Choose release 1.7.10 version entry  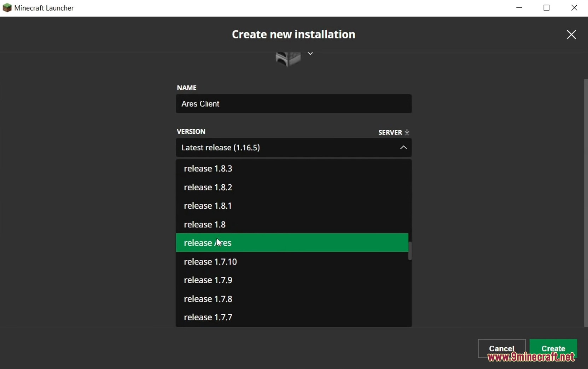[292, 262]
